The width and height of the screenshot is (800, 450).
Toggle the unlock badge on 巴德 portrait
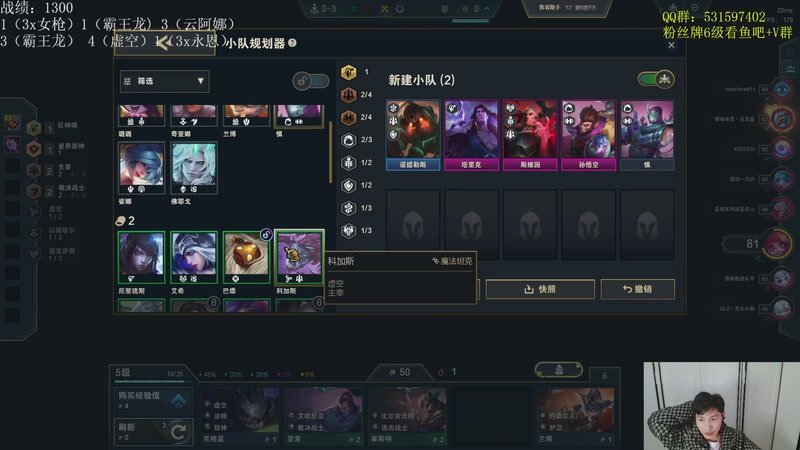click(x=266, y=234)
